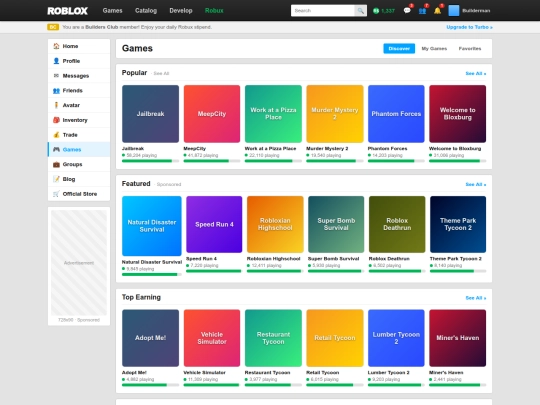540x405 pixels.
Task: Open the Builderman avatar icon
Action: coord(454,11)
